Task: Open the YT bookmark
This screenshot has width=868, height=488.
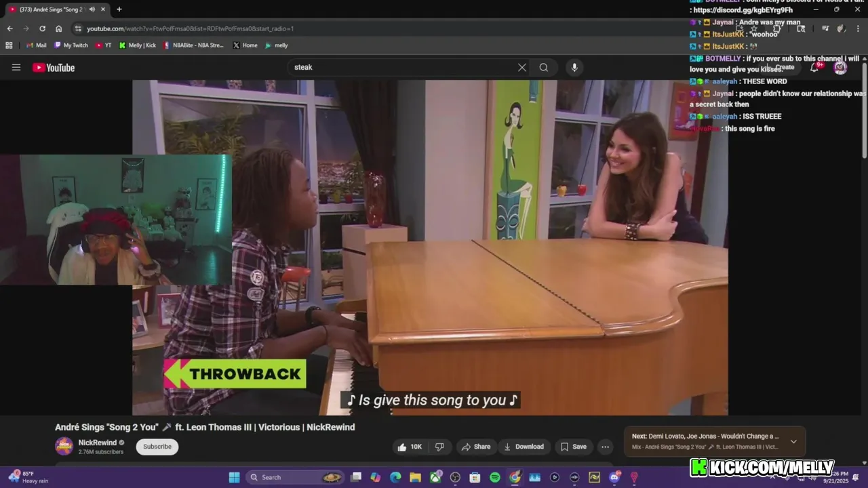Action: pyautogui.click(x=104, y=45)
